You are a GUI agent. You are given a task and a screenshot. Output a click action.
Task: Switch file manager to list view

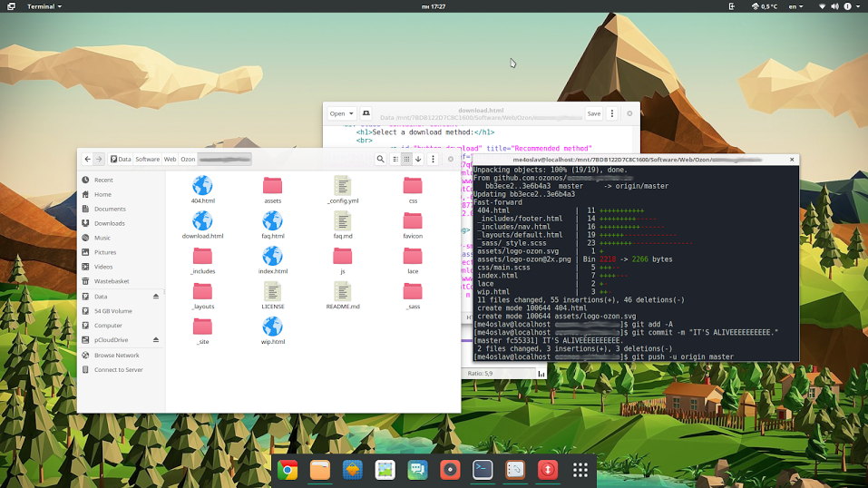(x=395, y=159)
